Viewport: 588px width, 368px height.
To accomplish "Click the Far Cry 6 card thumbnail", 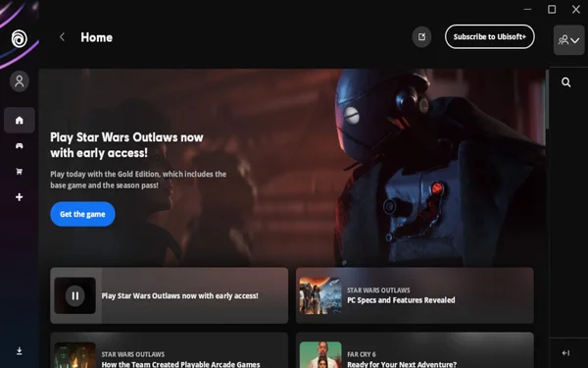I will tap(320, 354).
